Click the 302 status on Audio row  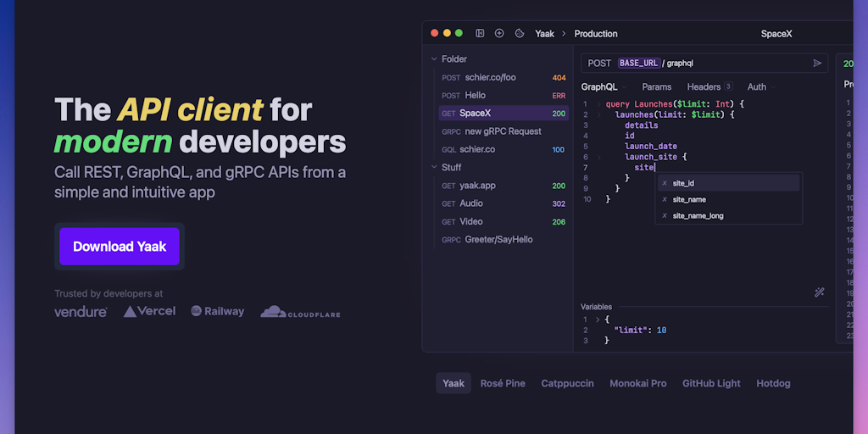click(x=559, y=203)
